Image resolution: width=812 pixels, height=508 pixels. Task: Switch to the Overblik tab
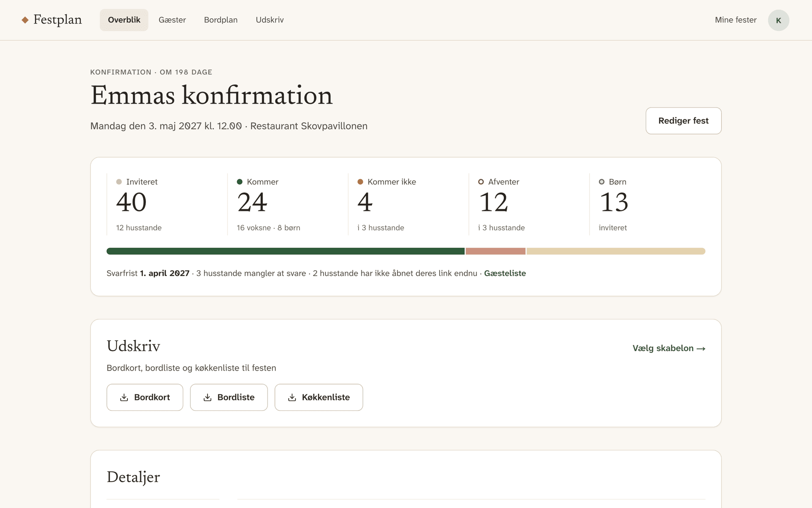[x=124, y=20]
